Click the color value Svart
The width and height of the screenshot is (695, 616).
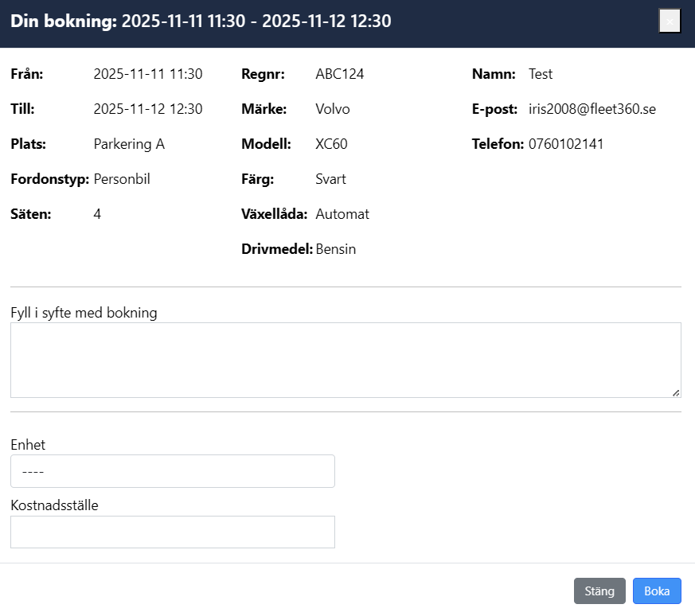330,178
